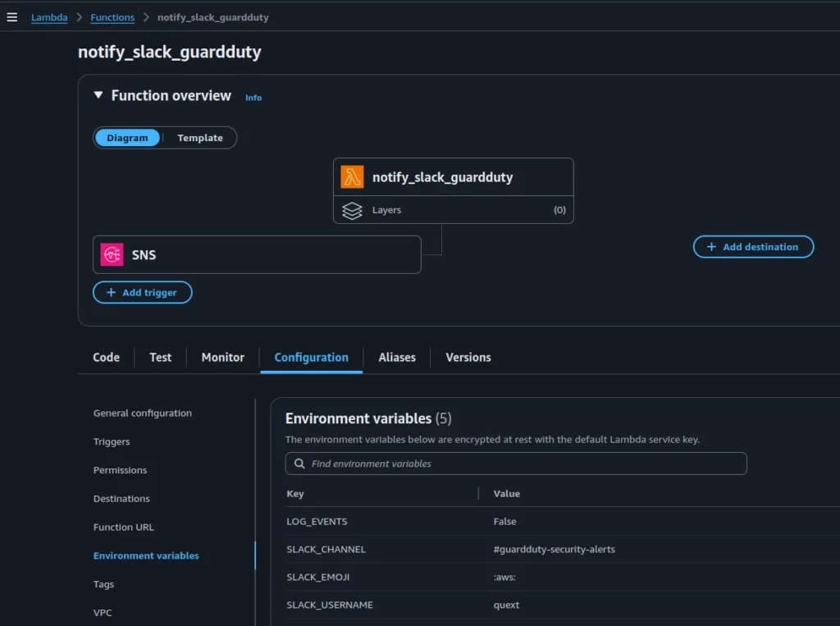Screen dimensions: 840x626
Task: Click the magnifier icon in the search box
Action: (299, 464)
